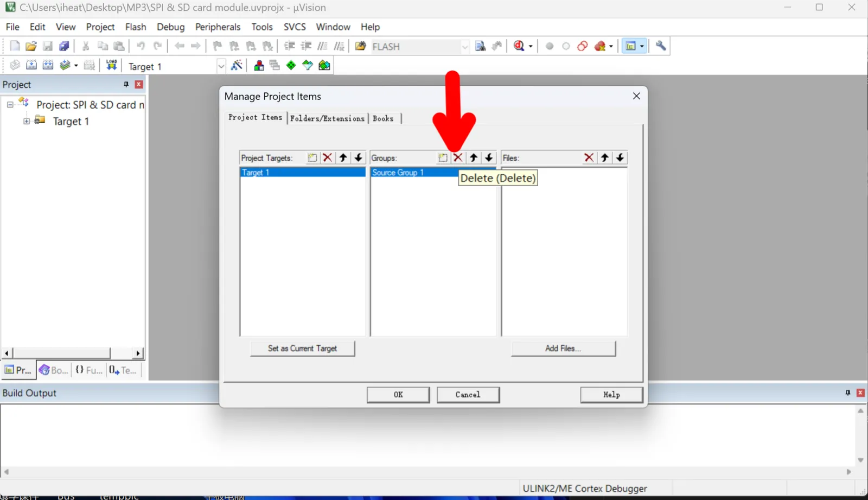Click the Add Files... button
868x500 pixels.
563,349
